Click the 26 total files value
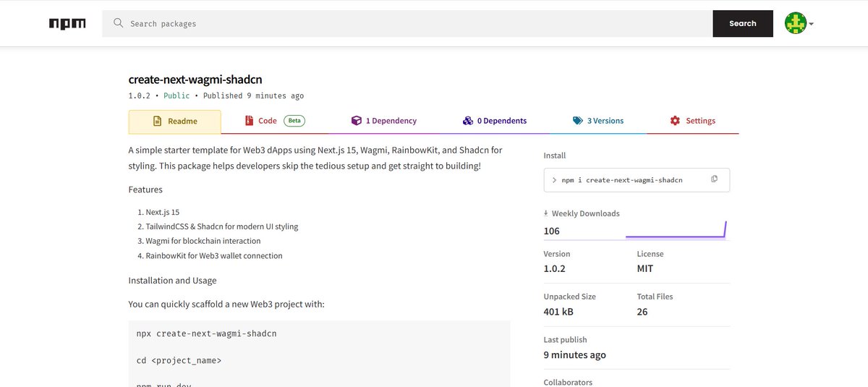The height and width of the screenshot is (387, 868). [x=642, y=312]
